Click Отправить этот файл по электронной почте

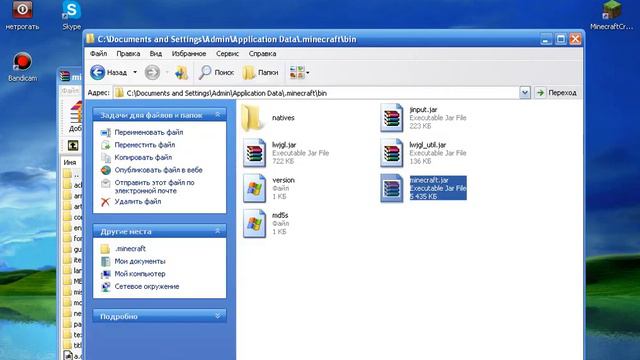[154, 187]
